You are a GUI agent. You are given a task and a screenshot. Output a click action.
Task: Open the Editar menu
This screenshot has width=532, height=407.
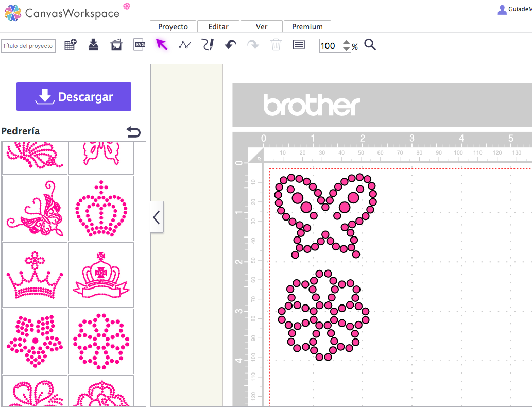click(218, 26)
